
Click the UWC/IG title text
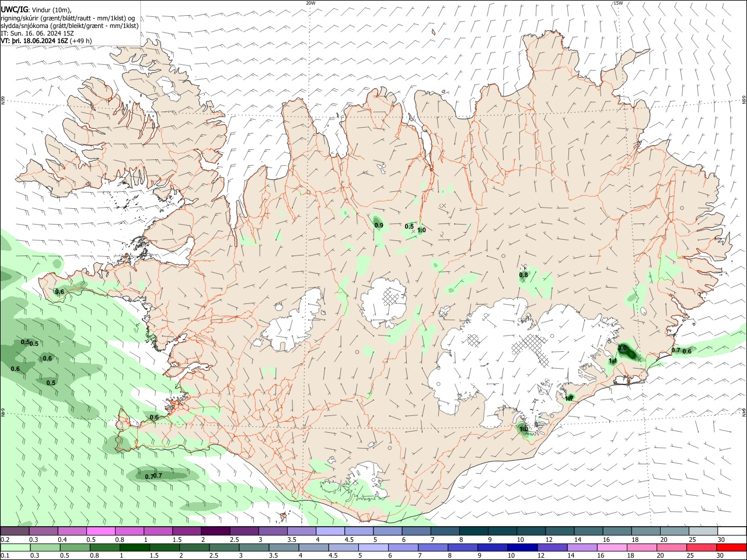pos(14,10)
